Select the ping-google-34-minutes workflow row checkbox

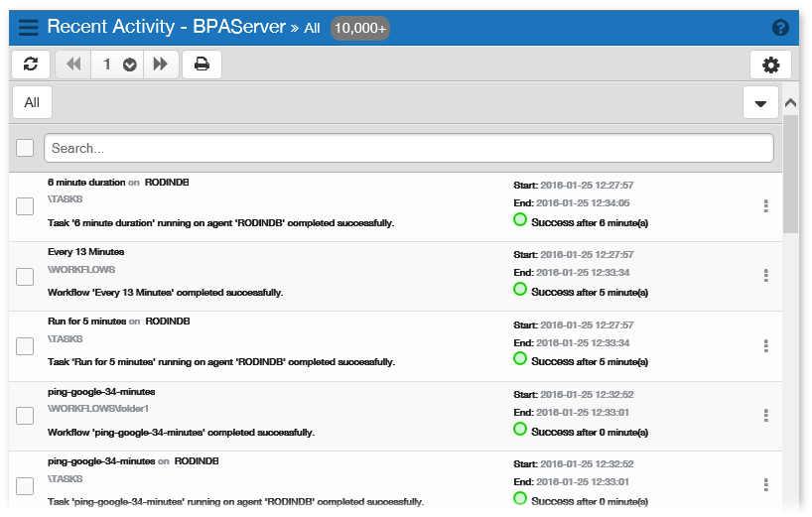point(25,416)
